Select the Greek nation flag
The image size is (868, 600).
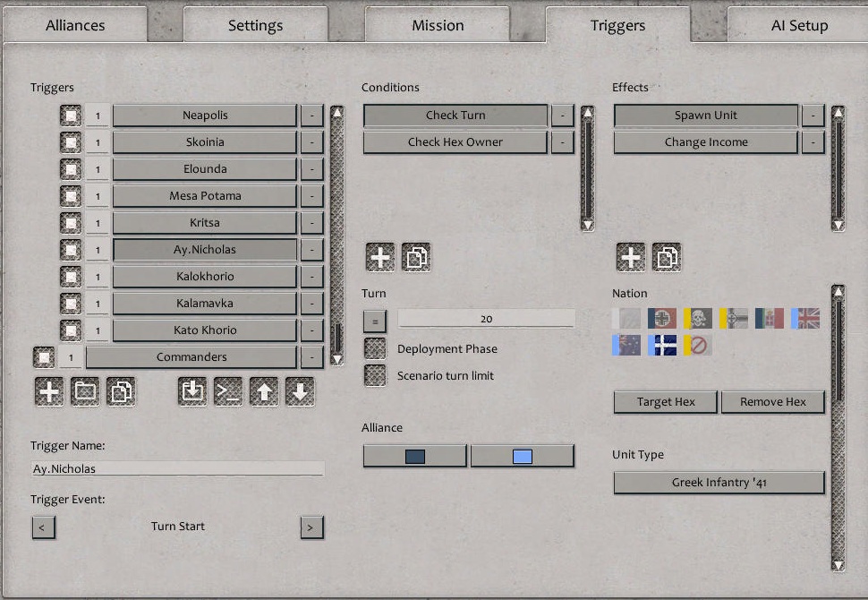click(x=662, y=345)
